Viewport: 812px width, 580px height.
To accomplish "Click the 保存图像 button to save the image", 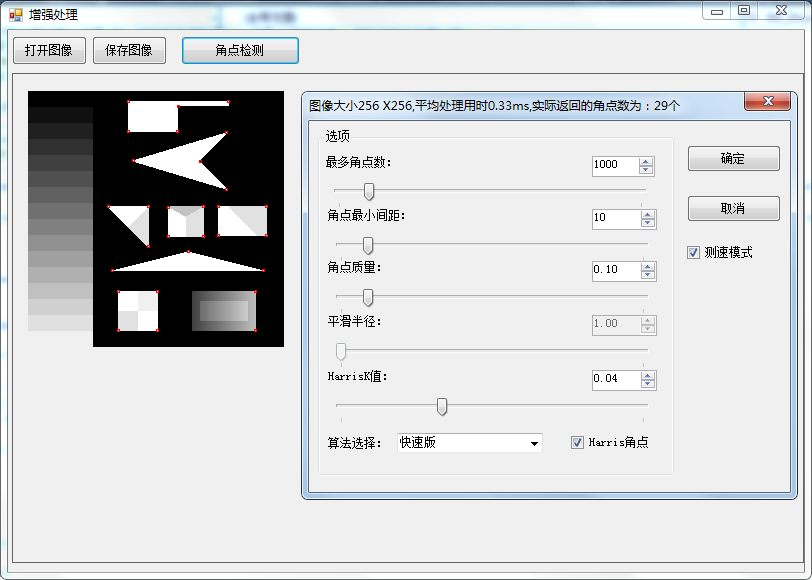I will (x=128, y=50).
